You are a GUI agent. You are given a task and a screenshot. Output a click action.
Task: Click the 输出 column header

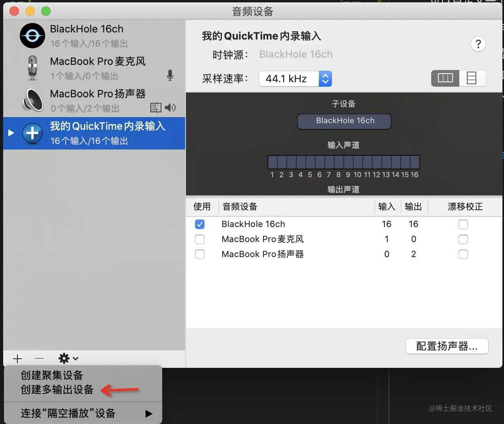413,206
